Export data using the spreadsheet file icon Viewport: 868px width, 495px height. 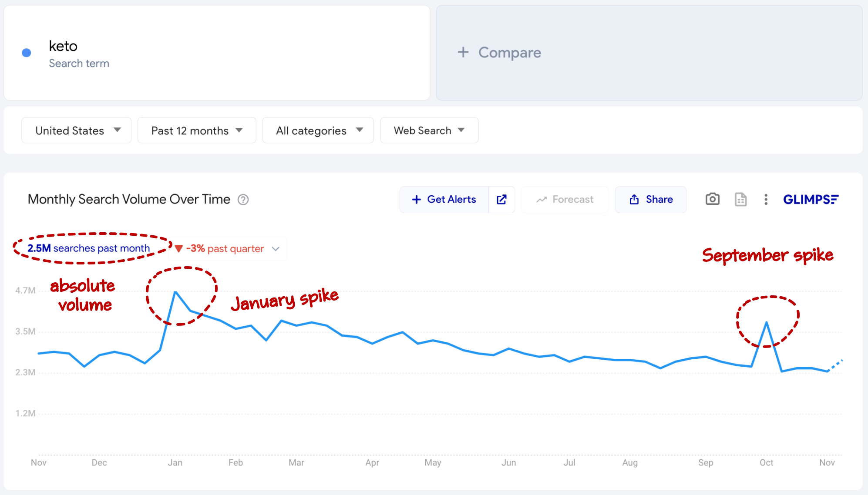pyautogui.click(x=740, y=199)
